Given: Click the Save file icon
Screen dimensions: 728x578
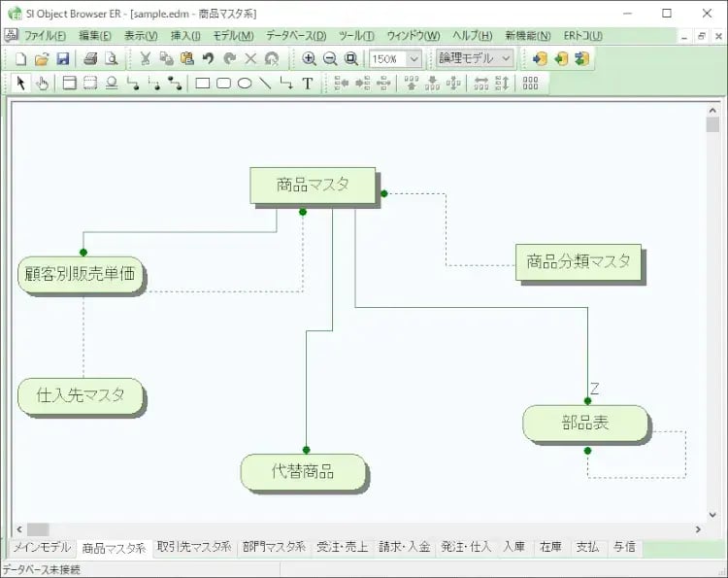Looking at the screenshot, I should point(63,58).
